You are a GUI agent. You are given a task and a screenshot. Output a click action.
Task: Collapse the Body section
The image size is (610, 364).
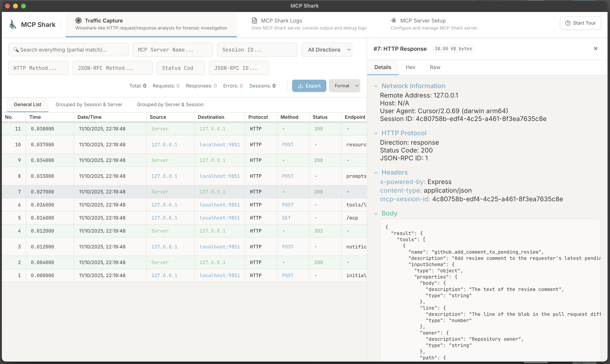pos(376,213)
